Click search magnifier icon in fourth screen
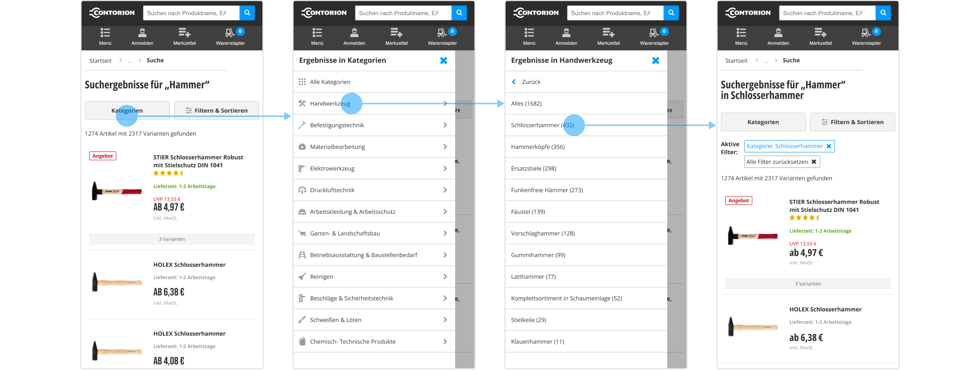The height and width of the screenshot is (370, 980). 883,13
